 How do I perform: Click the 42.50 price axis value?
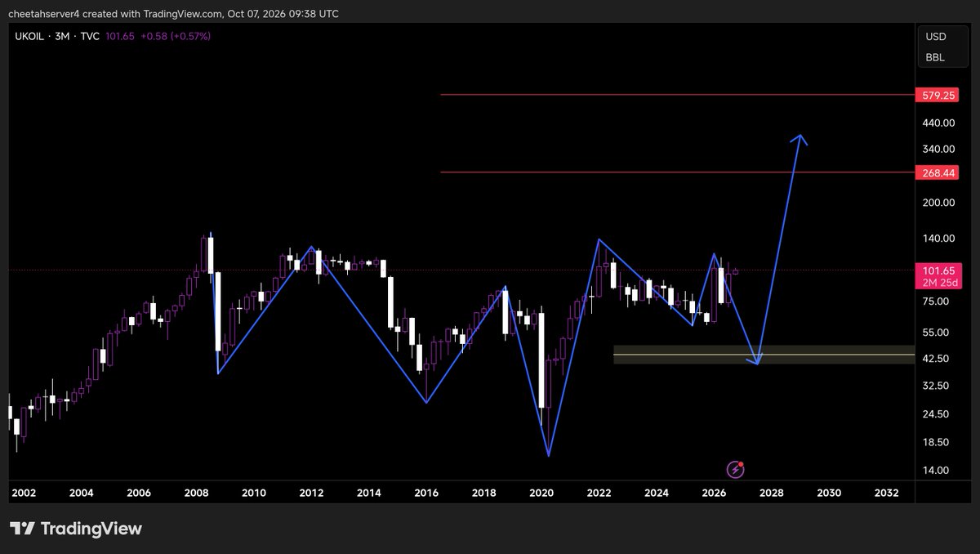click(938, 359)
